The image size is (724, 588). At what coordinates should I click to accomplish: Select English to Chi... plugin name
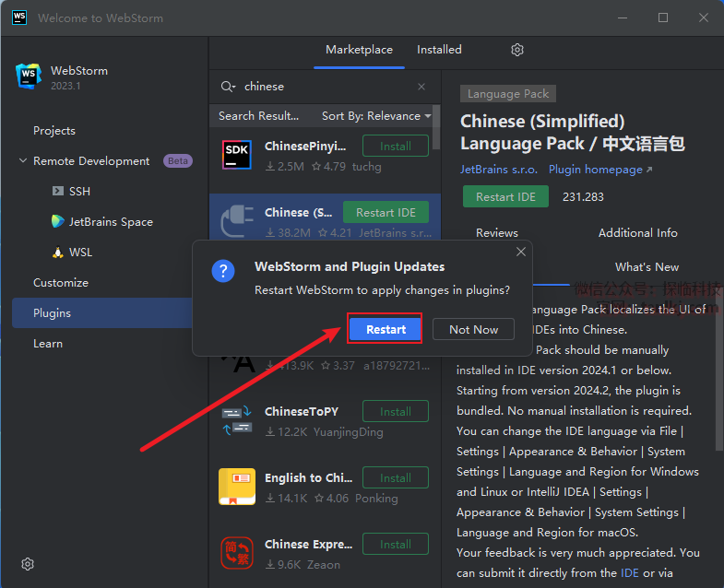point(308,477)
